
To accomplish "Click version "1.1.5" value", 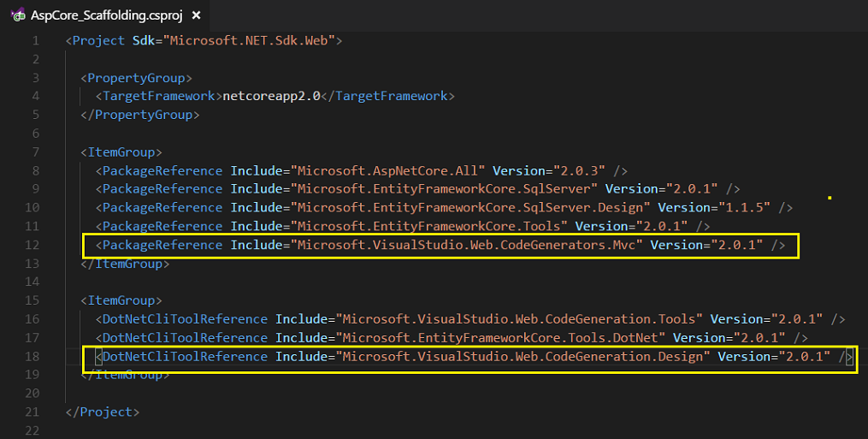I will click(x=745, y=208).
